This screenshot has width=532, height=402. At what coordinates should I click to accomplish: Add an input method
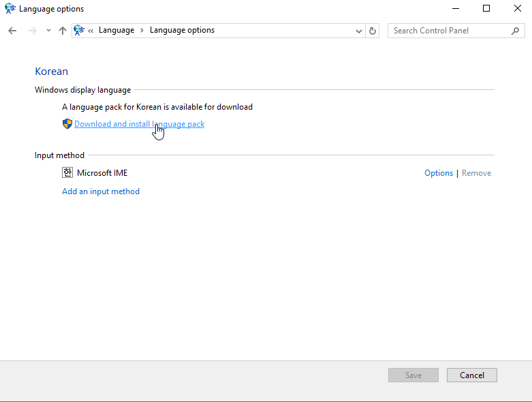pyautogui.click(x=101, y=191)
